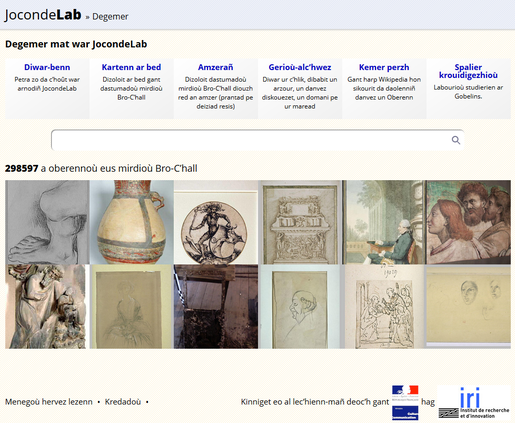This screenshot has height=423, width=515.
Task: Click the magnifying glass search icon
Action: tap(456, 140)
